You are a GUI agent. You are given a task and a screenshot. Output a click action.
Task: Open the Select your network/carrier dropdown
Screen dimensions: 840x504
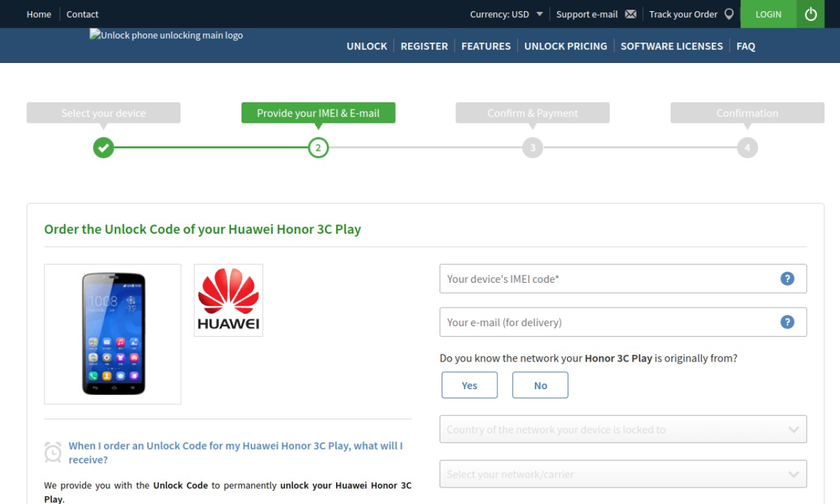tap(623, 474)
